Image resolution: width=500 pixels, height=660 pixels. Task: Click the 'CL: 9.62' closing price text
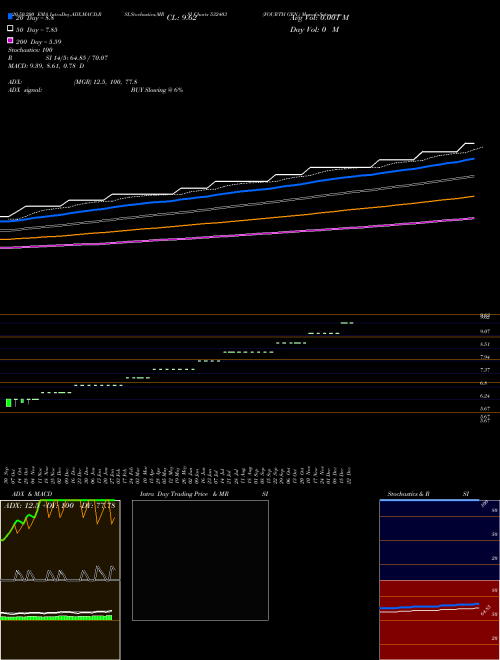182,18
